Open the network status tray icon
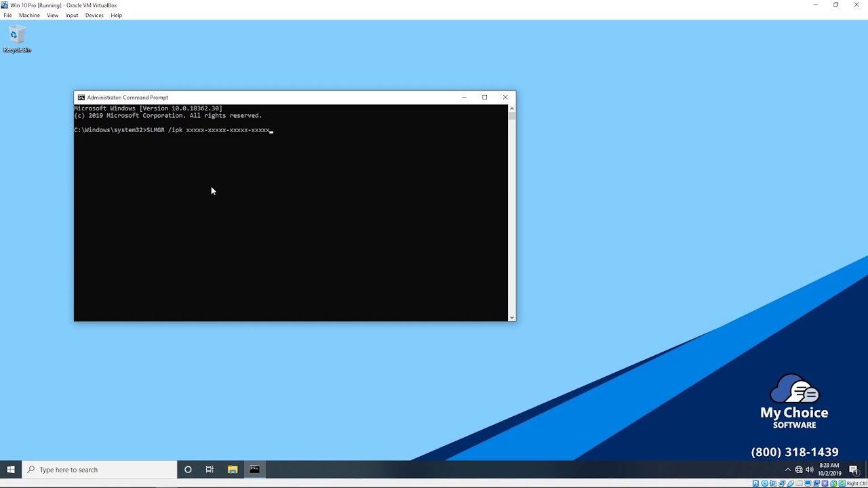 click(x=799, y=470)
